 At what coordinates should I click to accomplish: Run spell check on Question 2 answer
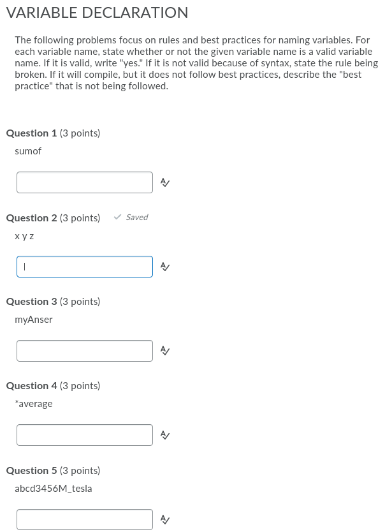click(x=164, y=266)
